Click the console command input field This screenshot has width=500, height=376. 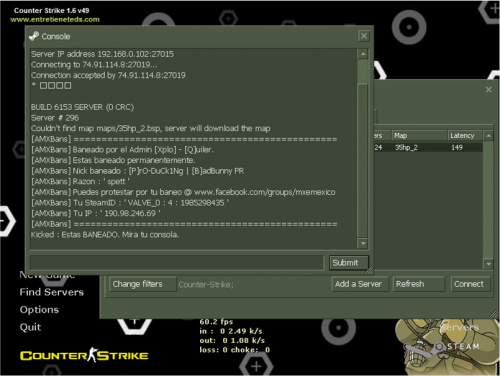tap(177, 263)
